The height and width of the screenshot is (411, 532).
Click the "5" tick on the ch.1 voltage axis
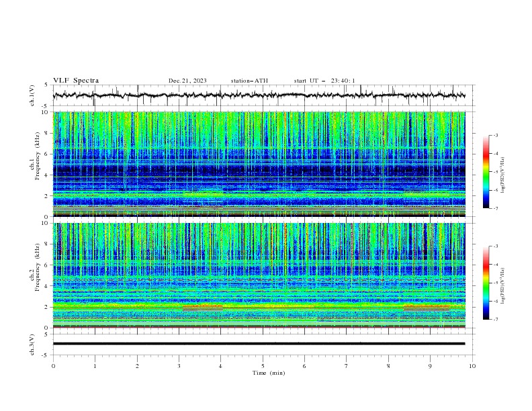(x=46, y=85)
